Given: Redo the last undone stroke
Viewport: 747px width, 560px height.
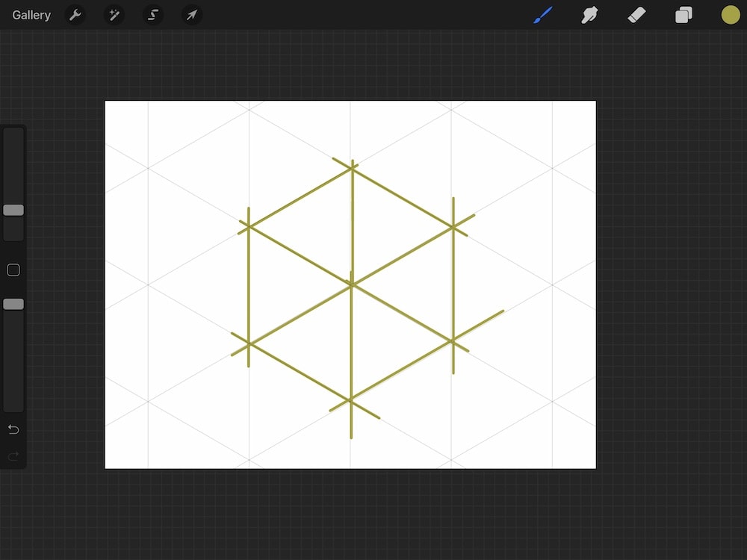Looking at the screenshot, I should click(x=13, y=457).
